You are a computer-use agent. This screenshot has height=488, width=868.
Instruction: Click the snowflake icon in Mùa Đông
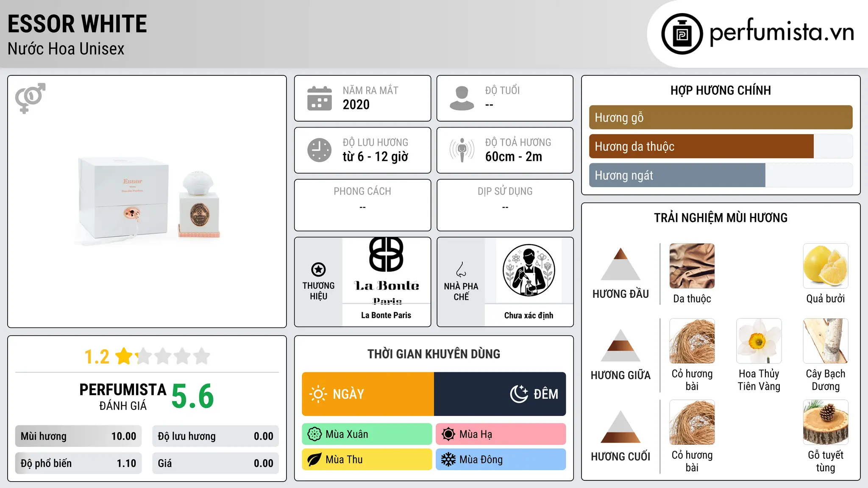tap(448, 460)
